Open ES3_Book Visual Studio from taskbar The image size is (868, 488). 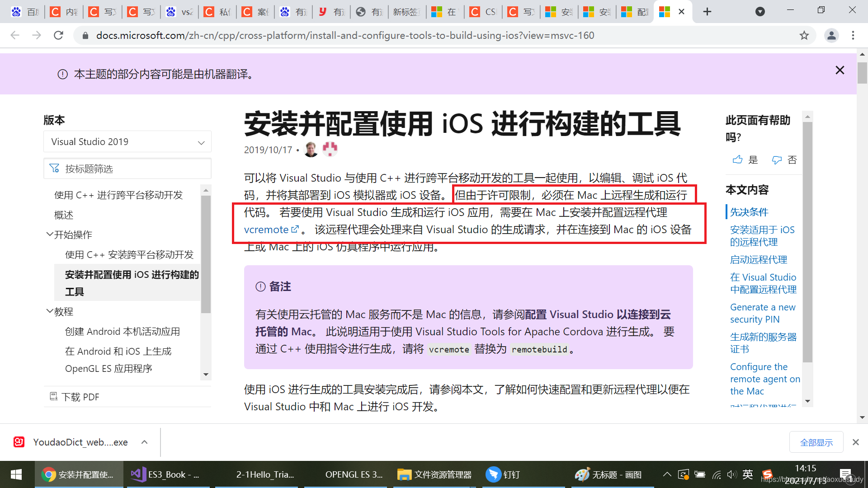point(167,474)
